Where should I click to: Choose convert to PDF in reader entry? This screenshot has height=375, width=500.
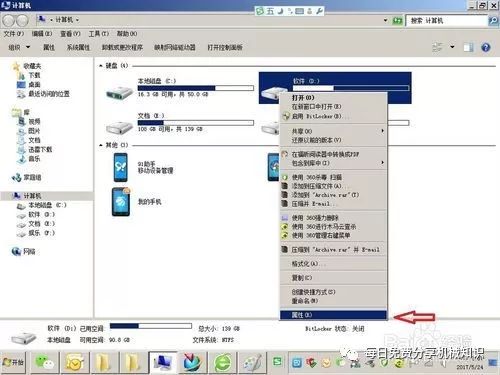pyautogui.click(x=333, y=154)
